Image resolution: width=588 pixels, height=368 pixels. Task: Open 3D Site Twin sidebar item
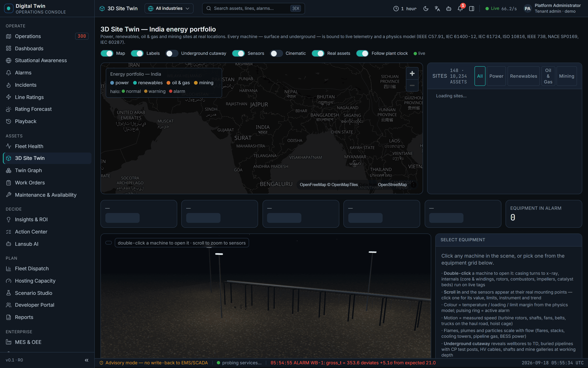[x=47, y=158]
